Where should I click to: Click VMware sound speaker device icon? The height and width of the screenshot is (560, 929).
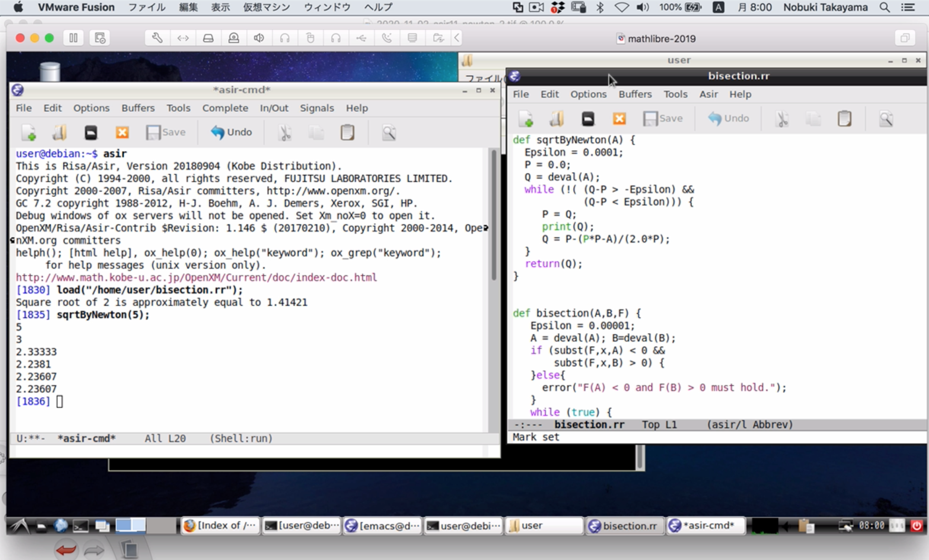pyautogui.click(x=259, y=38)
